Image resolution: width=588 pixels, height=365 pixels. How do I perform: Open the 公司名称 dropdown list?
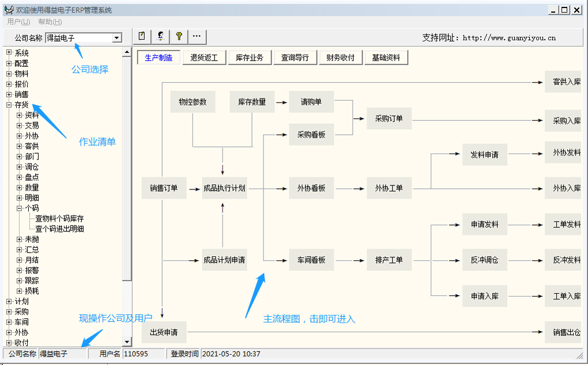click(x=117, y=38)
